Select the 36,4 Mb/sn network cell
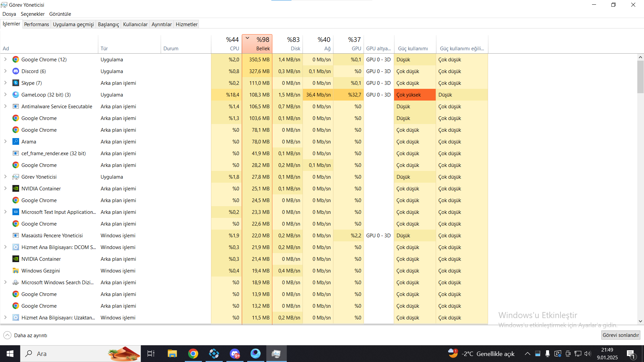This screenshot has height=362, width=644. point(318,95)
